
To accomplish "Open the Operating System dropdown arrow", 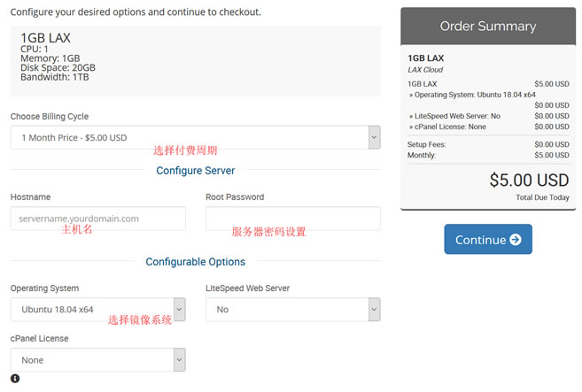I will (x=179, y=309).
